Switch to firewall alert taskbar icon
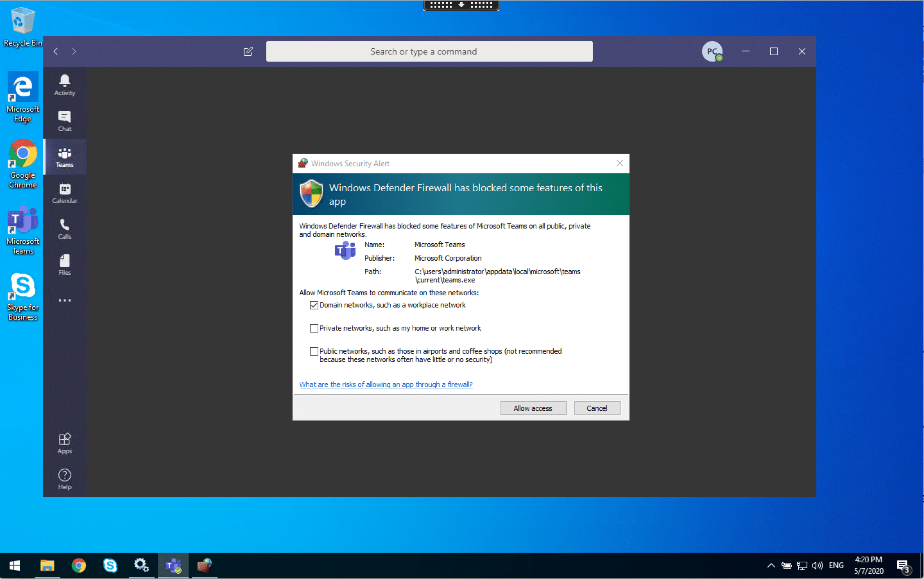924x579 pixels. [x=205, y=566]
